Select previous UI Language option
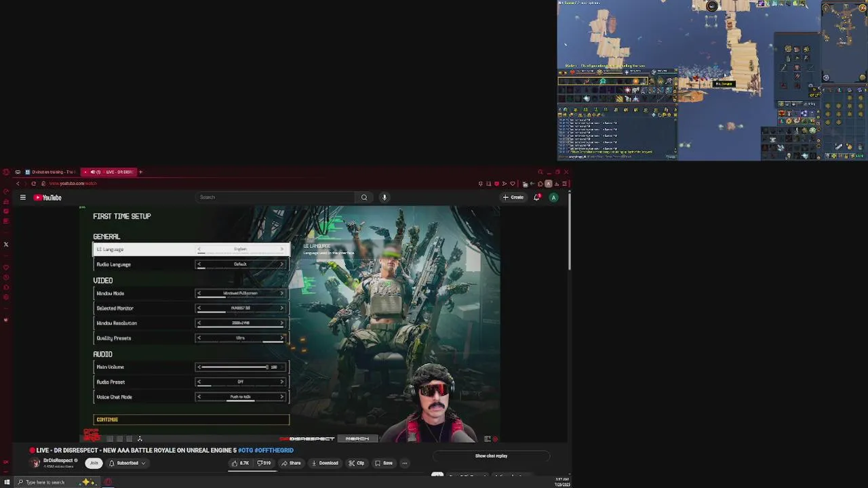 click(x=199, y=249)
